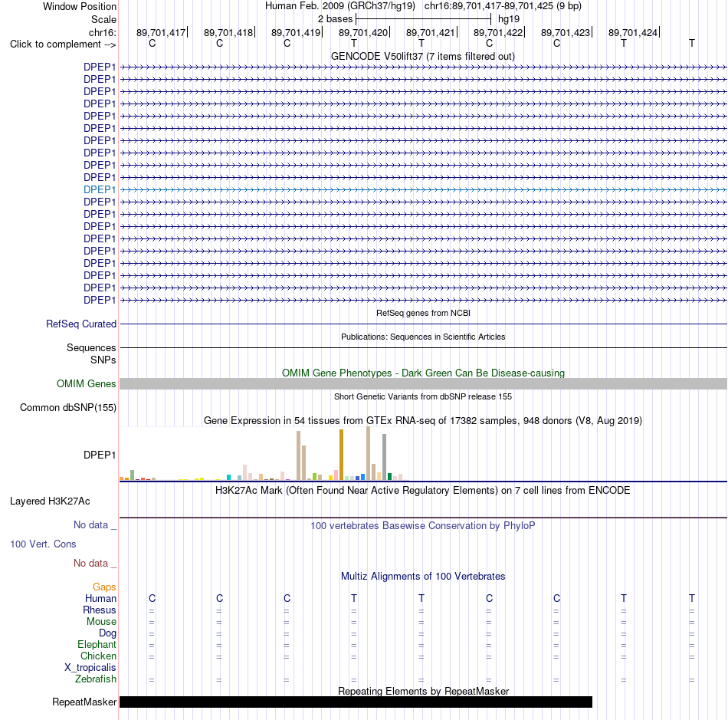
Task: Open GENCODE V50lift37 track title
Action: point(422,56)
